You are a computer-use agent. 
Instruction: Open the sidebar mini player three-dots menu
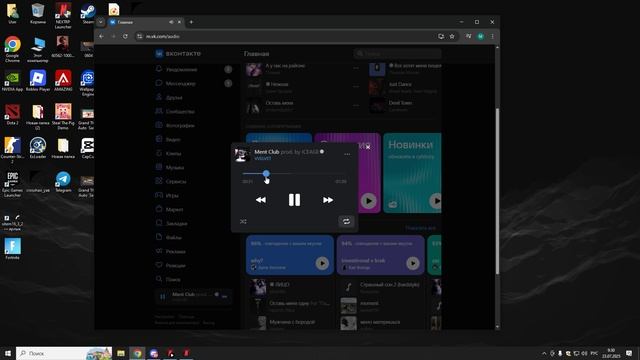tap(224, 297)
